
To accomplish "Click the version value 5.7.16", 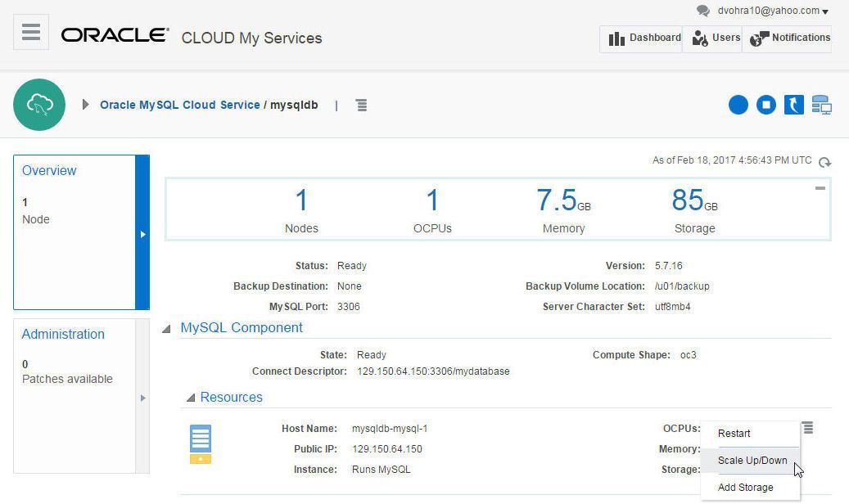I will [x=669, y=266].
